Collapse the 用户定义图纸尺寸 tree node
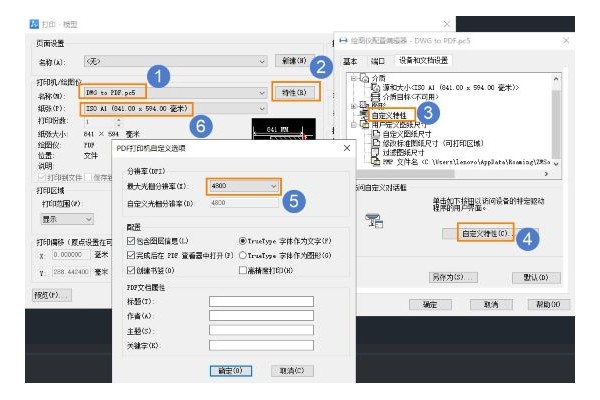The height and width of the screenshot is (400, 600). 354,124
